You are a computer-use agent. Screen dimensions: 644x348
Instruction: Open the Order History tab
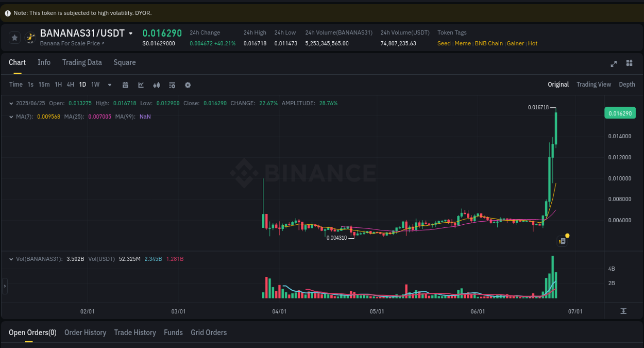click(85, 333)
